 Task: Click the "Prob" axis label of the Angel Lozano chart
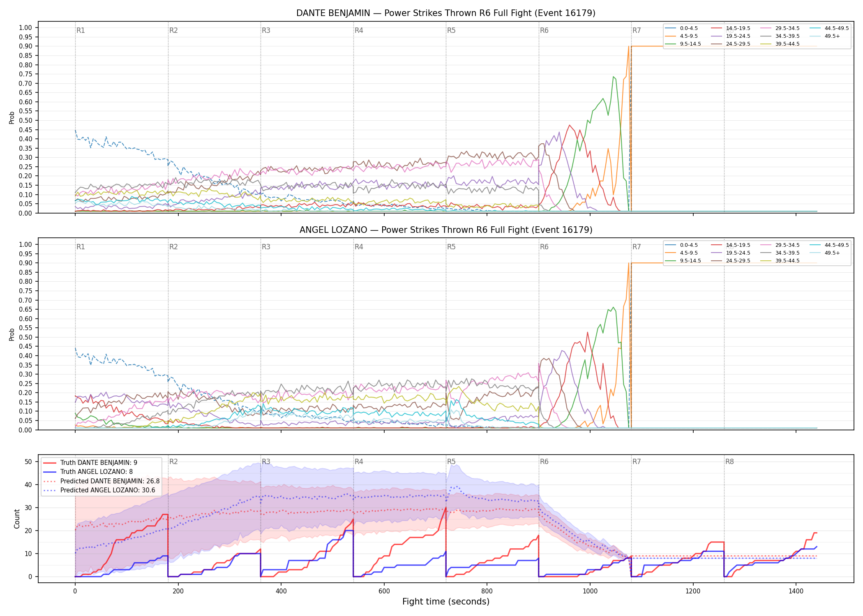pos(12,334)
